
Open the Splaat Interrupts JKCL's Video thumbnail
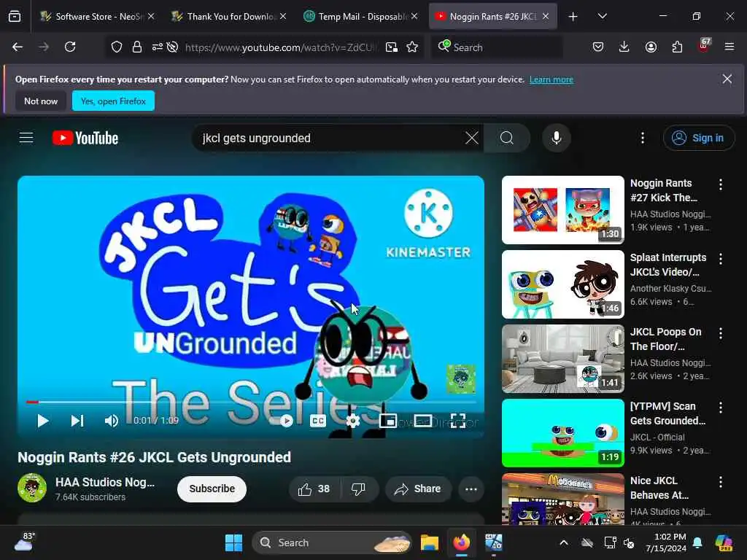click(563, 284)
